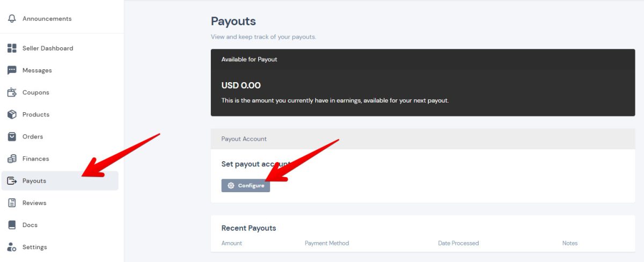Open the Messages speech bubble icon

[x=12, y=70]
